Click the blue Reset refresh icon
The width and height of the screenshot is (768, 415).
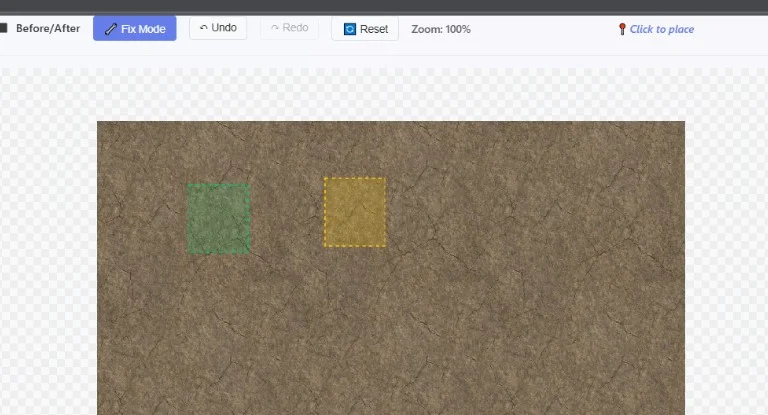coord(349,29)
